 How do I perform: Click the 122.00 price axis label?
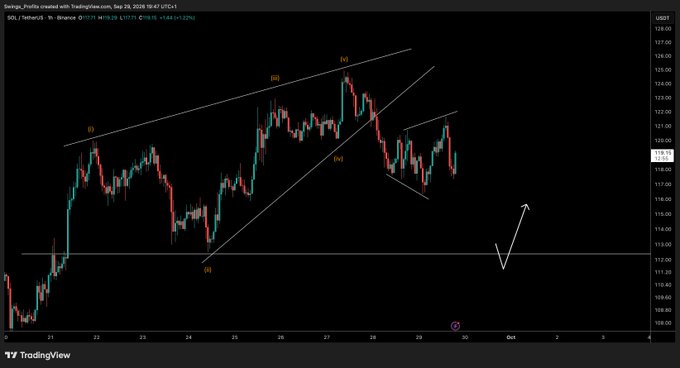pyautogui.click(x=663, y=112)
